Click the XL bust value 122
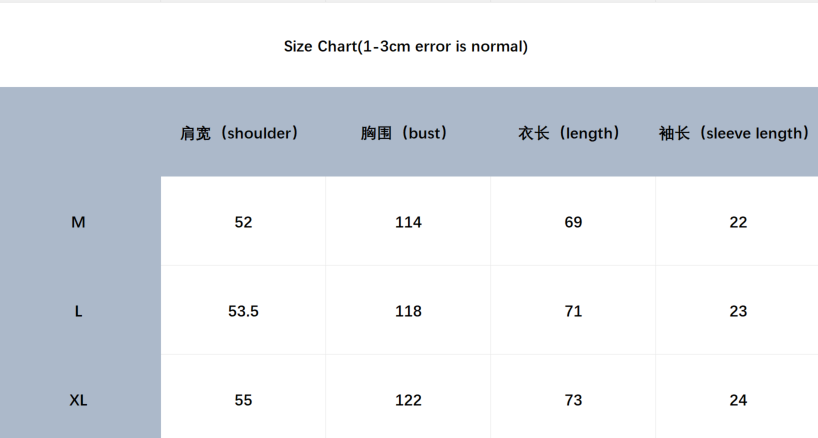The image size is (818, 438). (408, 400)
